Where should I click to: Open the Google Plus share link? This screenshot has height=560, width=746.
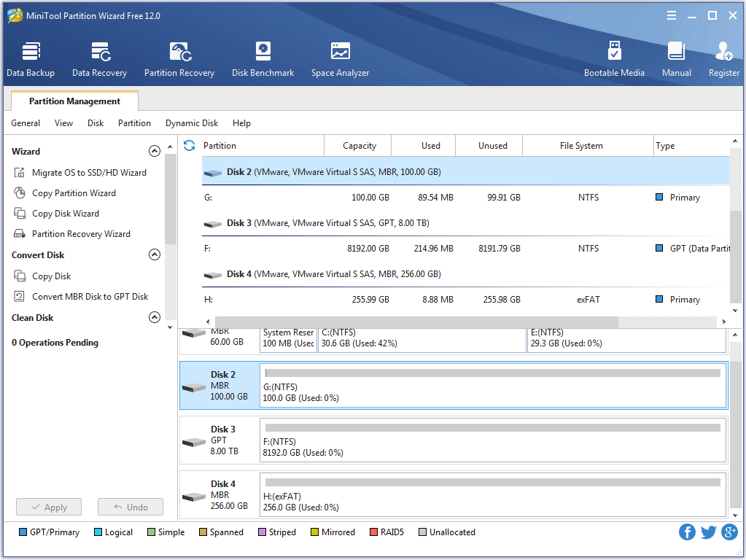[729, 532]
